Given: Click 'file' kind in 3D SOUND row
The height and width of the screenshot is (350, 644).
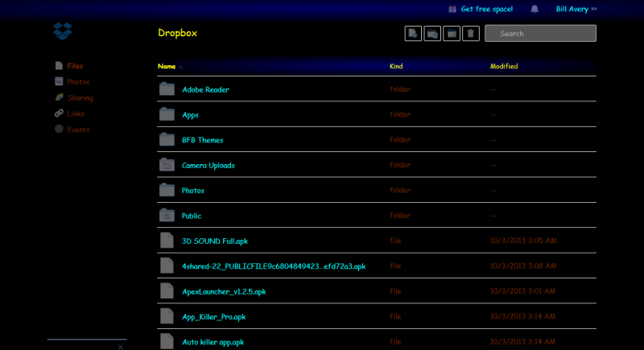Looking at the screenshot, I should pos(395,241).
